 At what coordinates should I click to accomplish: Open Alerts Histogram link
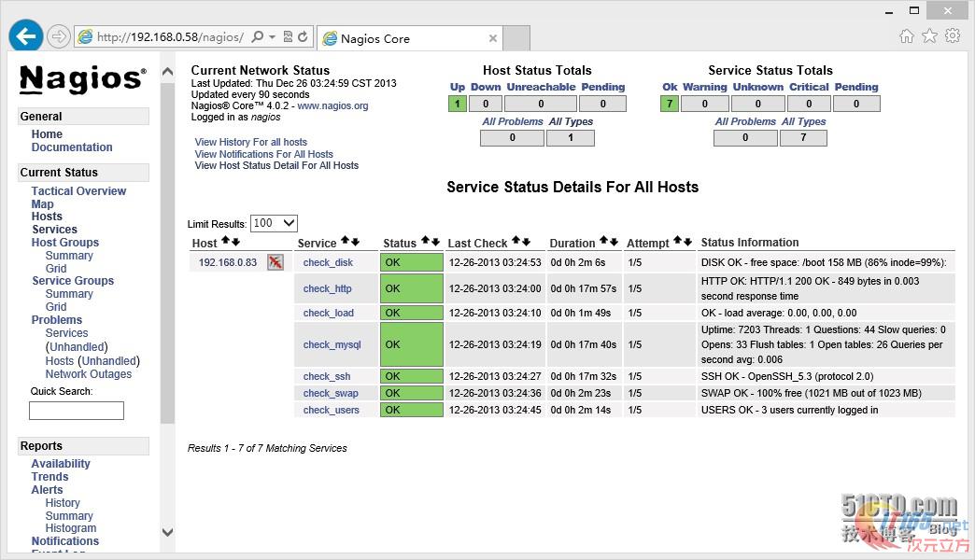(x=71, y=528)
